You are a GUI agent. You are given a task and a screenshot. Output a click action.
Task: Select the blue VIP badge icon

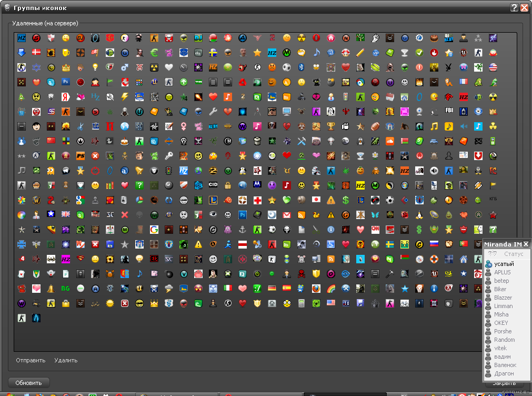tap(375, 53)
